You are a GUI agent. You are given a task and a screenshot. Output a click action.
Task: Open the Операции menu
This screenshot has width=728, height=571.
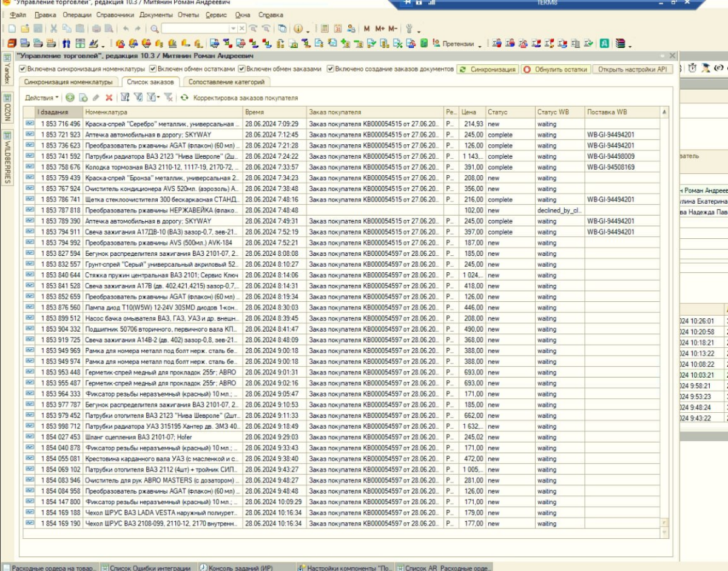76,14
